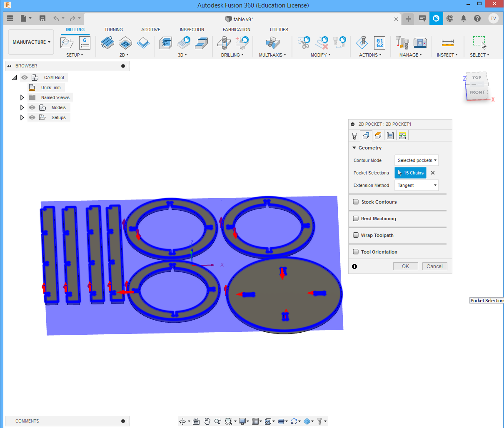Click the FRONT face of the view cube

(x=477, y=92)
